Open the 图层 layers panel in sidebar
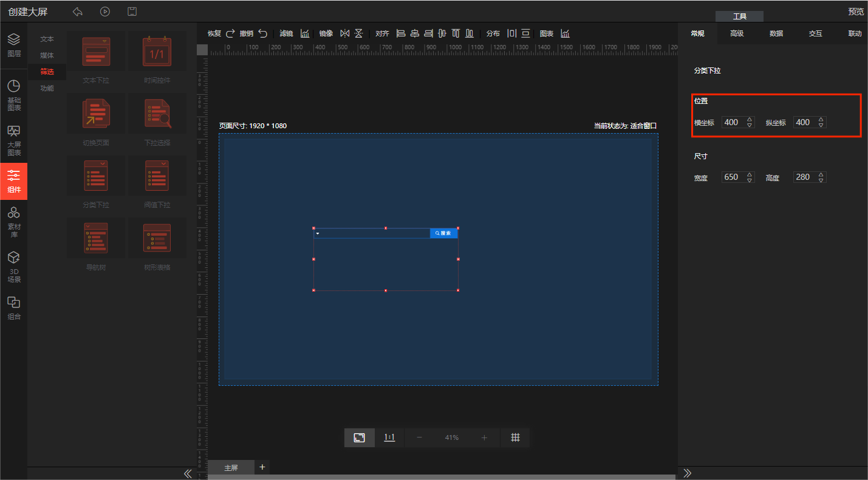Viewport: 868px width, 480px height. (x=13, y=45)
